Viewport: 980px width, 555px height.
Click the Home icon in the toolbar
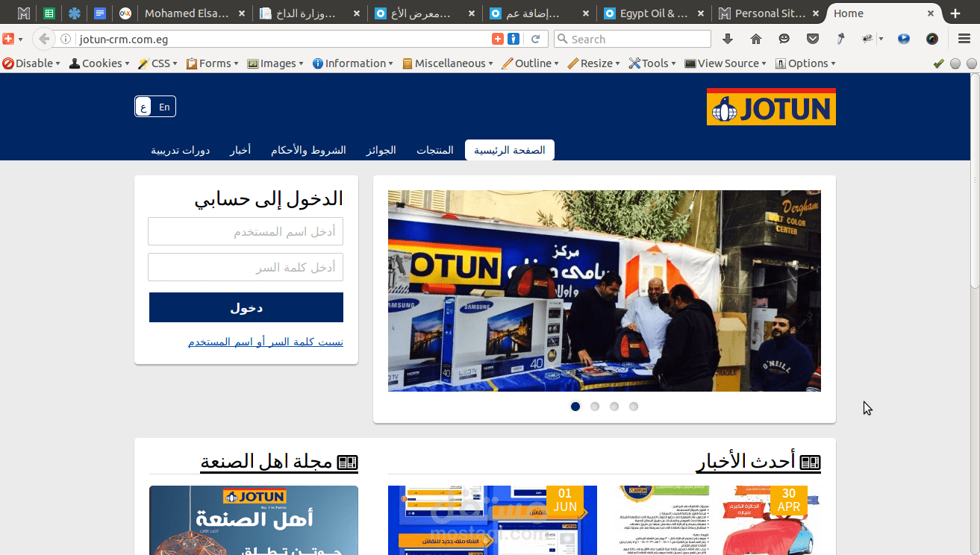tap(757, 38)
